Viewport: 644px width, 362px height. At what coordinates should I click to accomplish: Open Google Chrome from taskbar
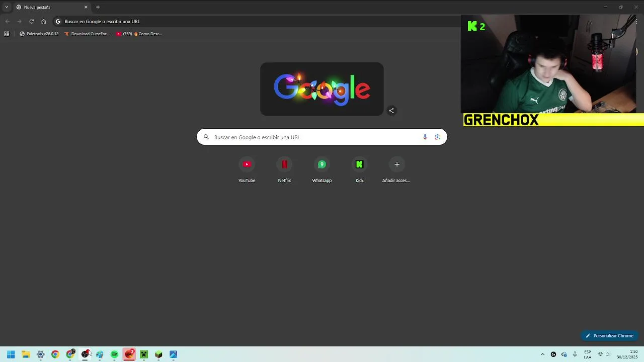[55, 354]
